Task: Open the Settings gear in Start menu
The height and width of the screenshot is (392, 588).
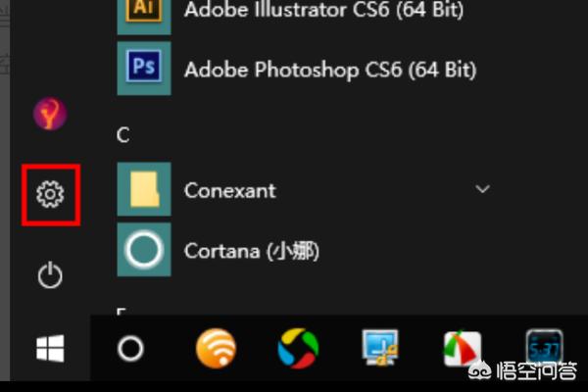Action: (50, 194)
